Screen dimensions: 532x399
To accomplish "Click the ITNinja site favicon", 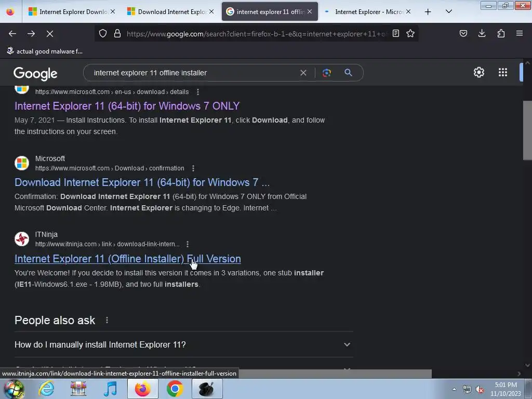I will [x=22, y=239].
